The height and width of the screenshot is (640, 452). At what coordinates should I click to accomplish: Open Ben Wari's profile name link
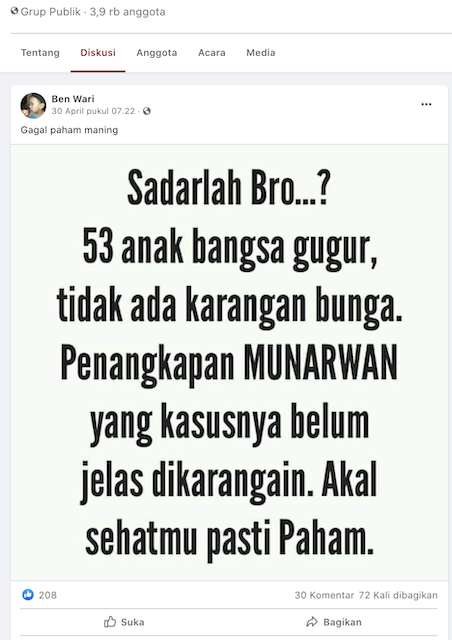coord(73,99)
